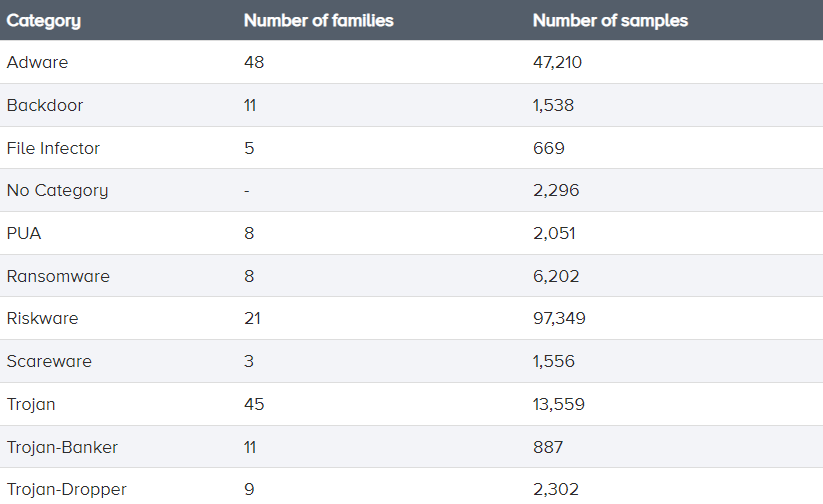Click the Ransomware row label
Screen dimensions: 823x504
(58, 276)
